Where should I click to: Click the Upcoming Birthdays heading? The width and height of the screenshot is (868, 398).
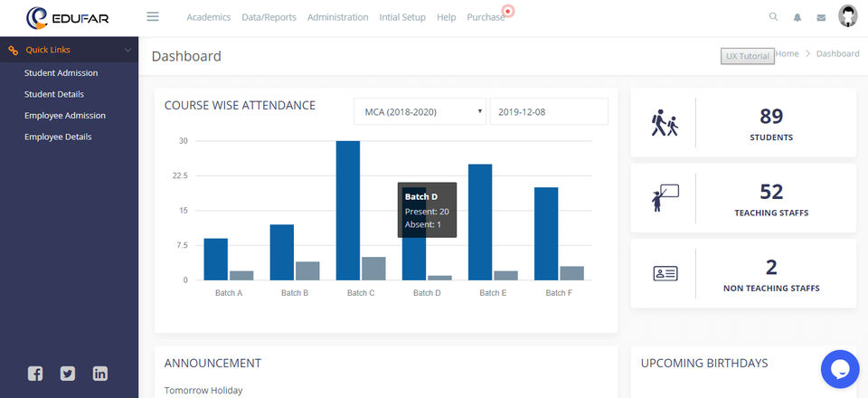pyautogui.click(x=704, y=363)
